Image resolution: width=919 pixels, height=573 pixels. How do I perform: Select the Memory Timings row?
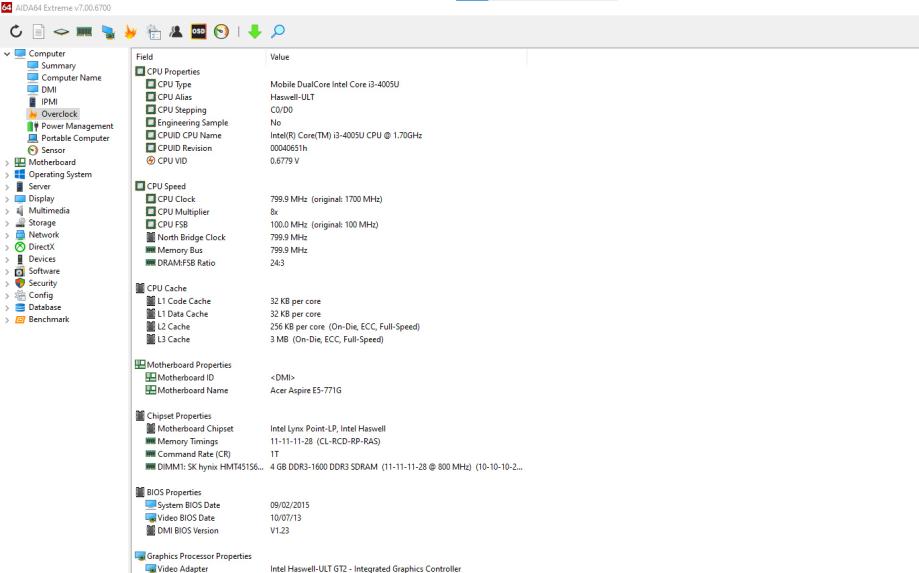(331, 441)
